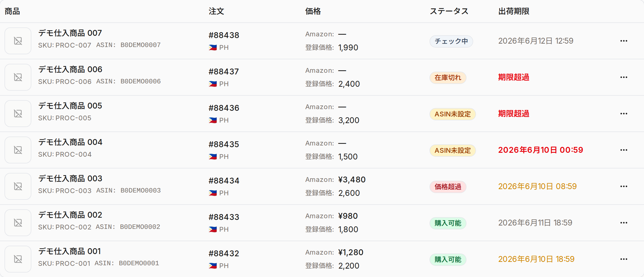Open more options for order #88432

624,259
